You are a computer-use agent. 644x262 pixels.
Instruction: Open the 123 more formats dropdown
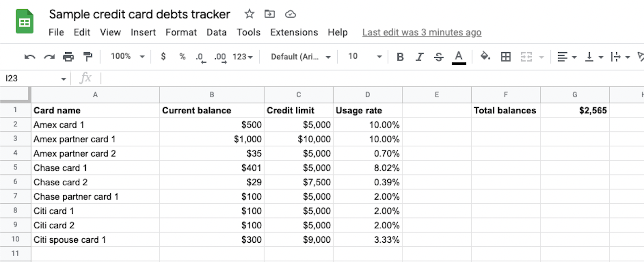tap(243, 57)
